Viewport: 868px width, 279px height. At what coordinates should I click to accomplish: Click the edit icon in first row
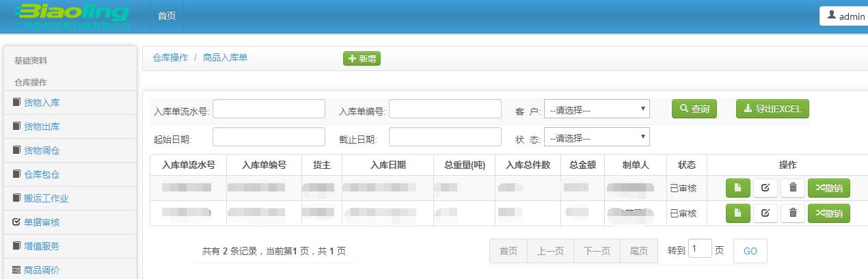point(765,187)
